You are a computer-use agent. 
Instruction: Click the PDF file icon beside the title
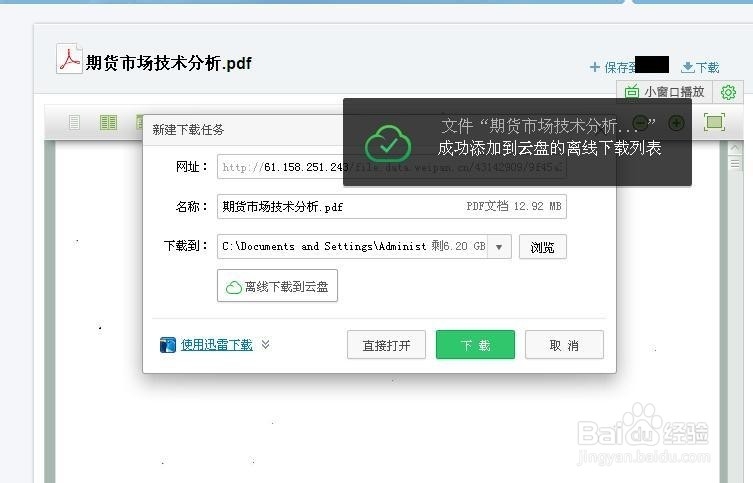point(69,59)
